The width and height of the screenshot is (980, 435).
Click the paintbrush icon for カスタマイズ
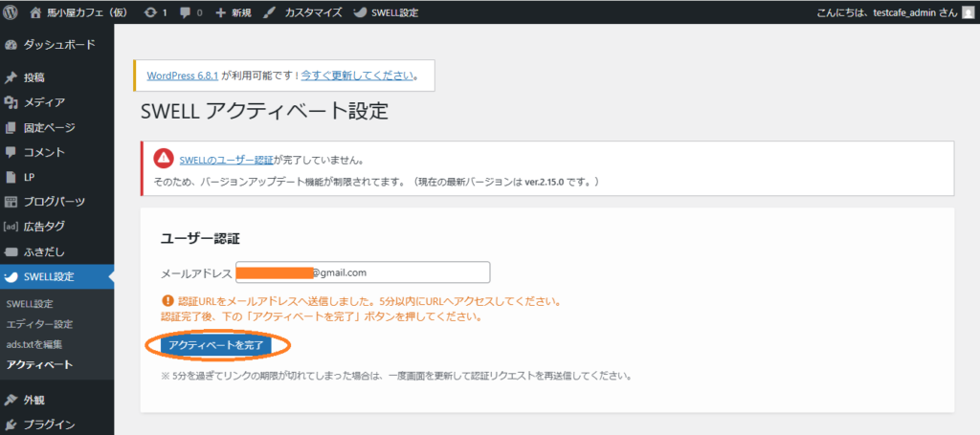(269, 11)
